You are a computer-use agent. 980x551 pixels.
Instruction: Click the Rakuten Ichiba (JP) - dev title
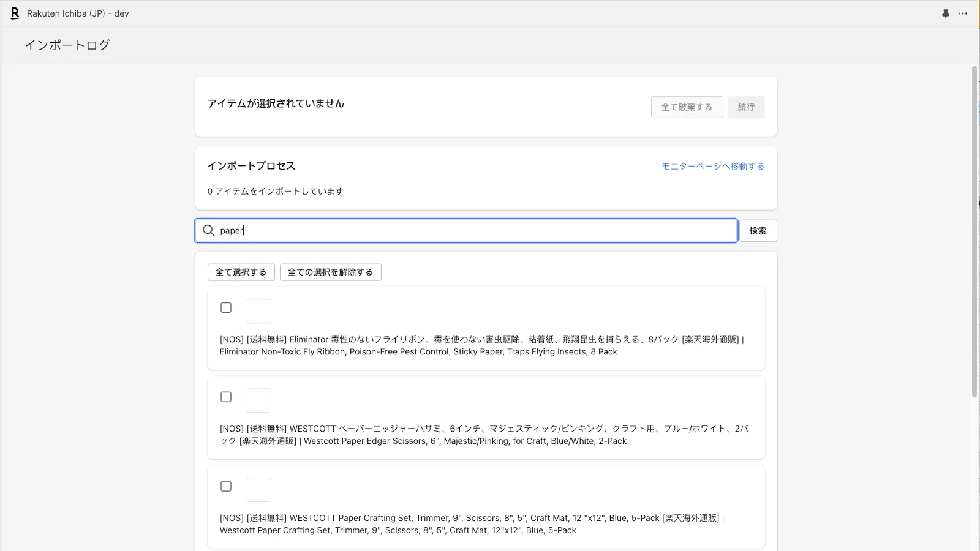(78, 13)
